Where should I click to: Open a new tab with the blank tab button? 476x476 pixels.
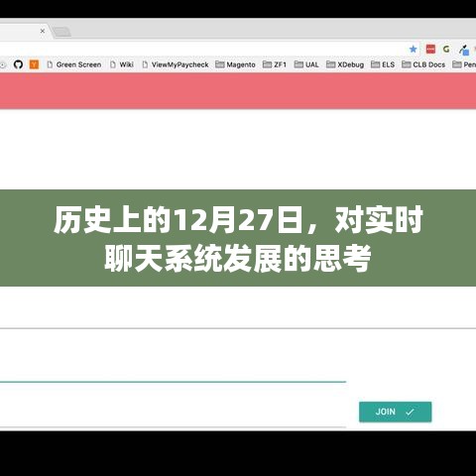point(61,32)
